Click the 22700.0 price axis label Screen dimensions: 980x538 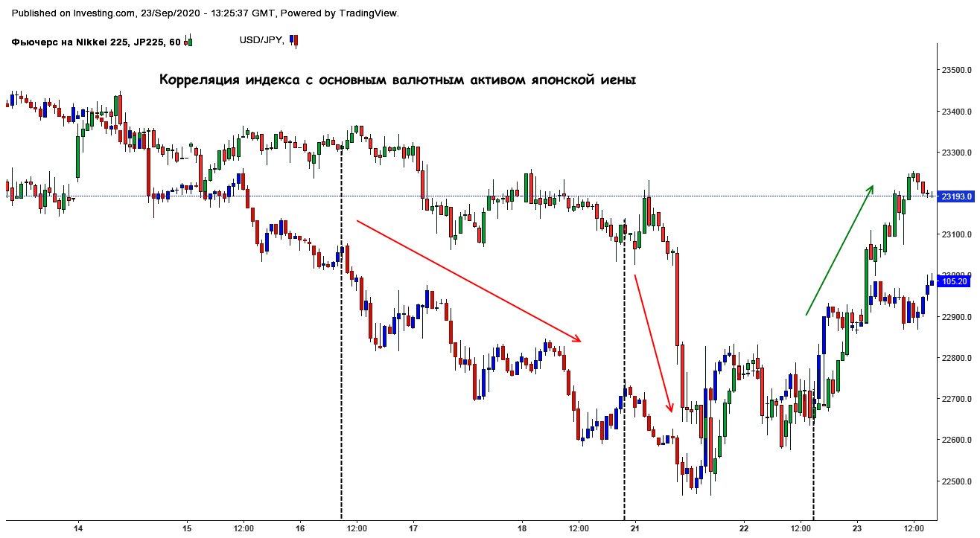pos(957,400)
